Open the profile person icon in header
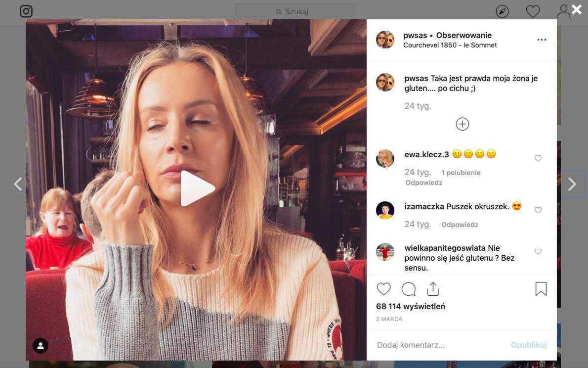Screen dimensions: 588x368 (563, 12)
